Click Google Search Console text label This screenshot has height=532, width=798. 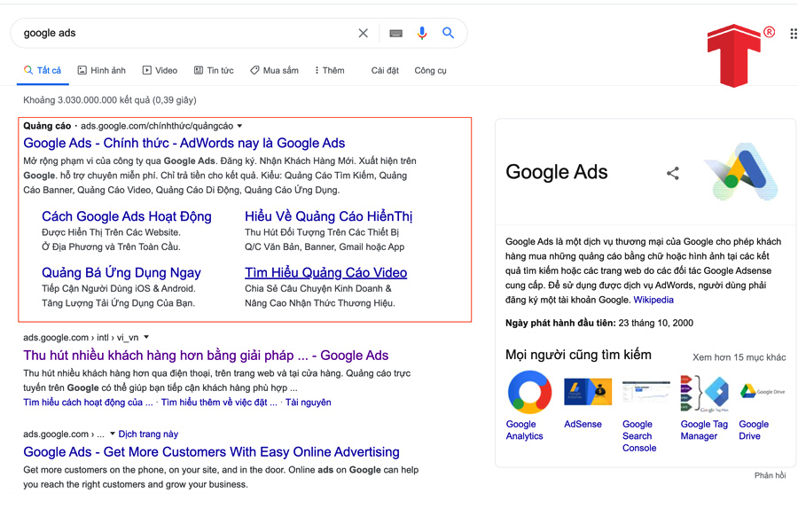click(639, 435)
